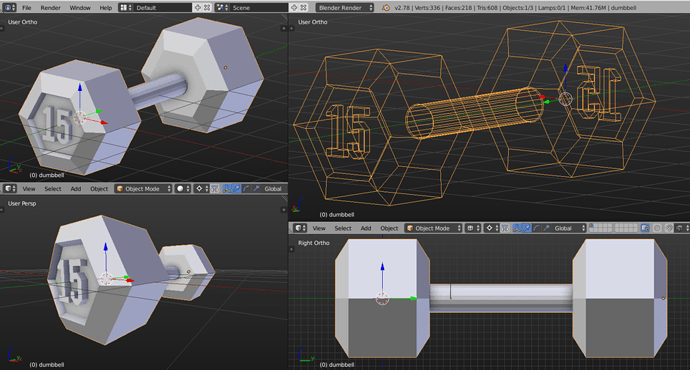This screenshot has height=370, width=690.
Task: Click the Scene name field
Action: point(259,7)
